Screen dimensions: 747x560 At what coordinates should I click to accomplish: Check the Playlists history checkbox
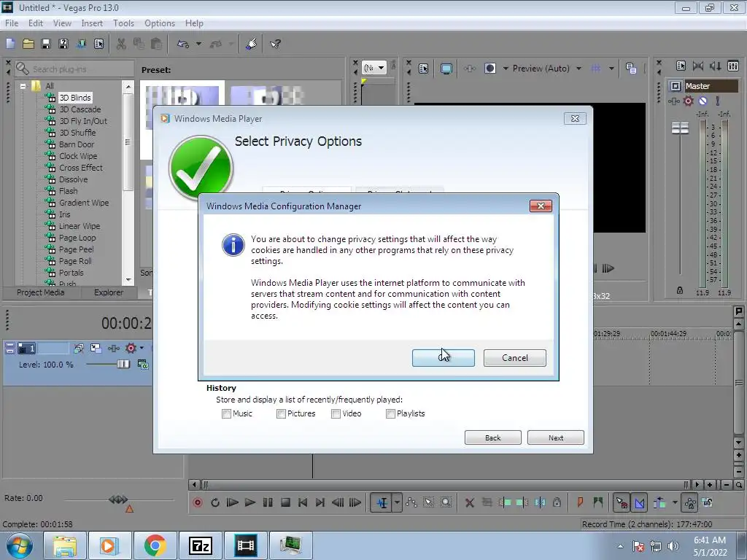tap(391, 414)
